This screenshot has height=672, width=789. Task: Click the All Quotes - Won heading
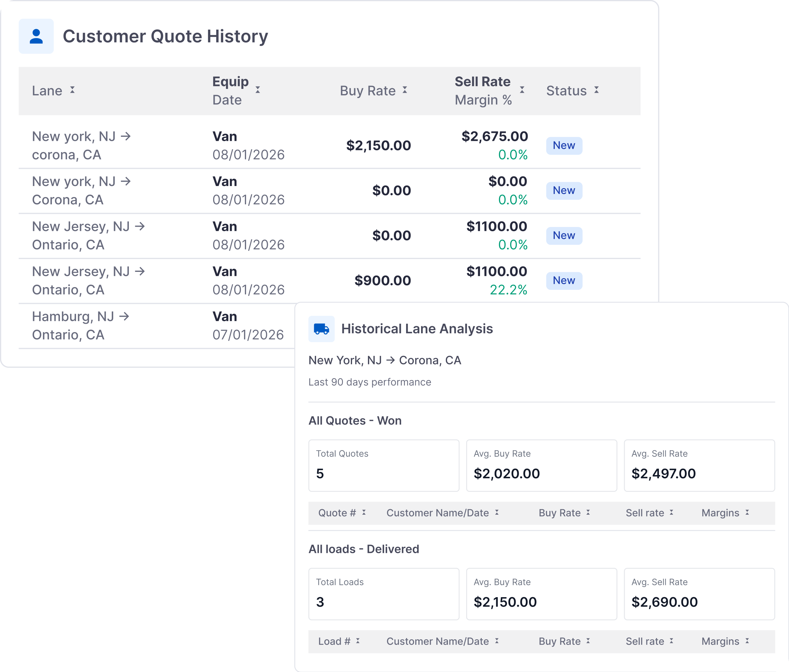(355, 421)
